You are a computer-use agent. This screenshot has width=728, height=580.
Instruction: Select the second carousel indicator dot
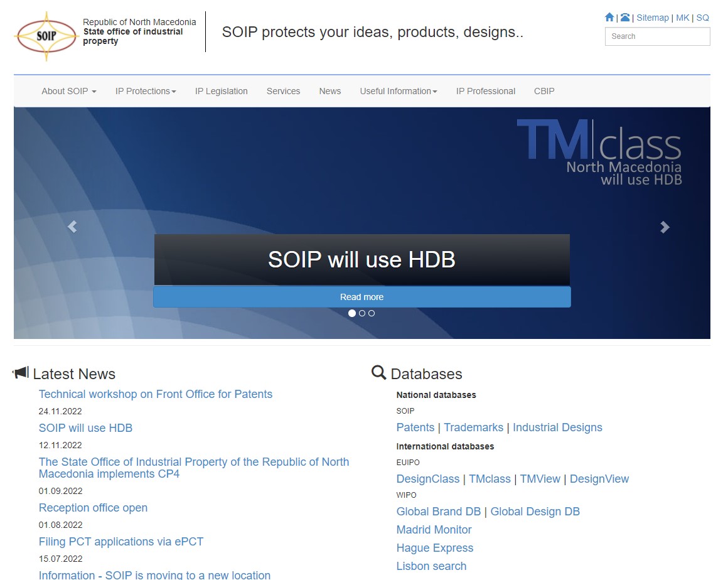[362, 313]
